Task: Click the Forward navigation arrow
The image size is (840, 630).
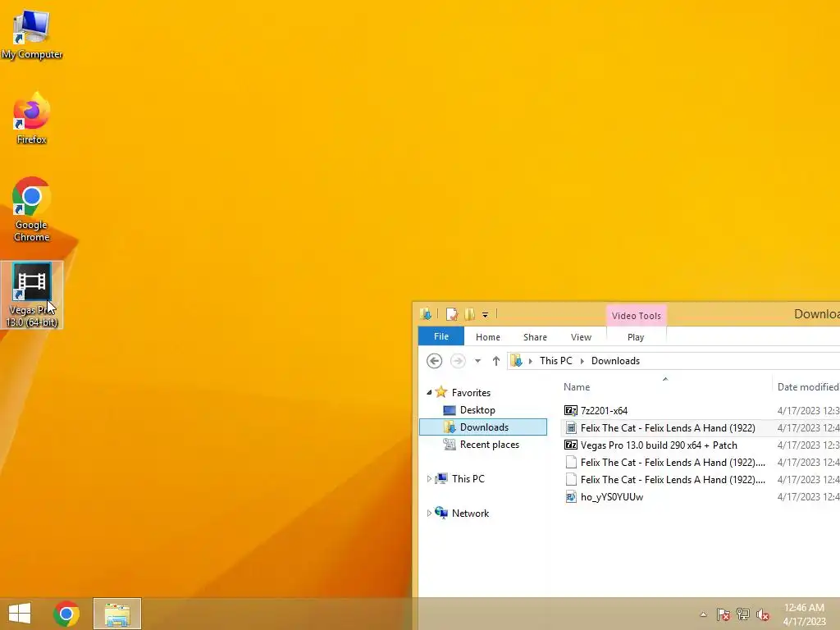Action: (x=458, y=361)
